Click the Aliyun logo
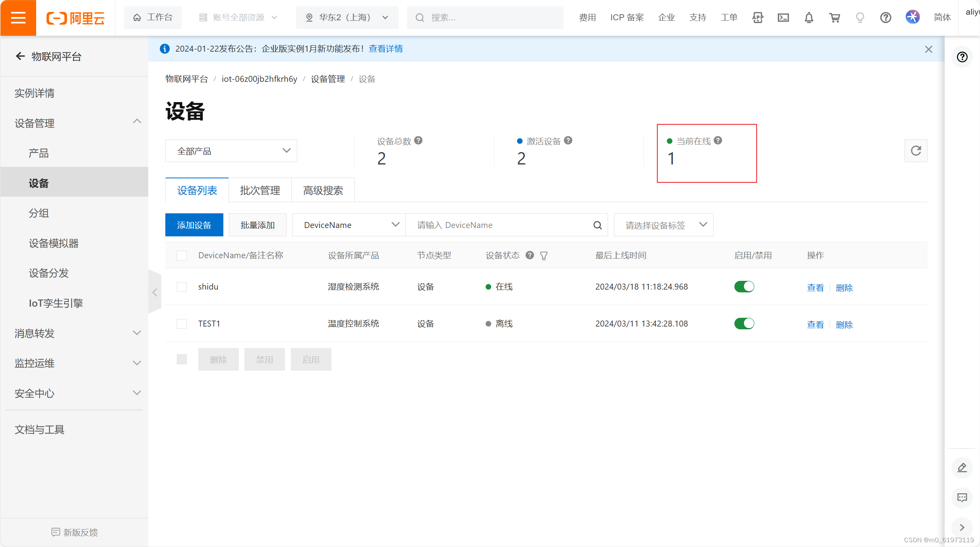The image size is (980, 547). 76,18
